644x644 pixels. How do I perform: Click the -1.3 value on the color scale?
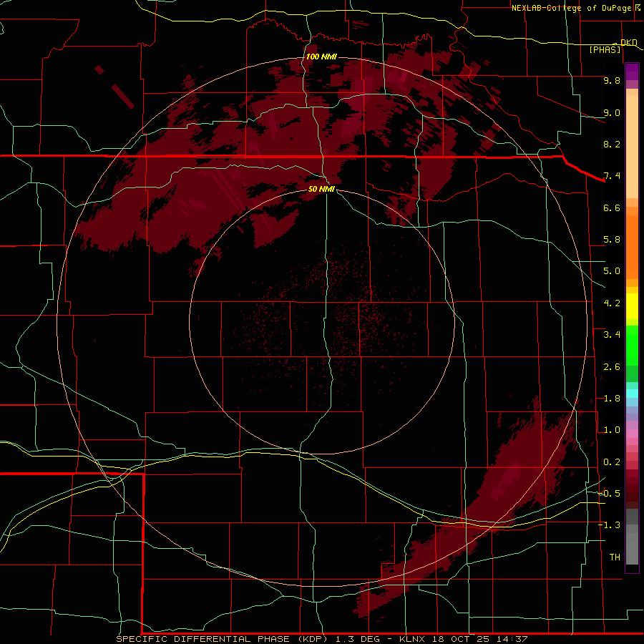pos(609,525)
